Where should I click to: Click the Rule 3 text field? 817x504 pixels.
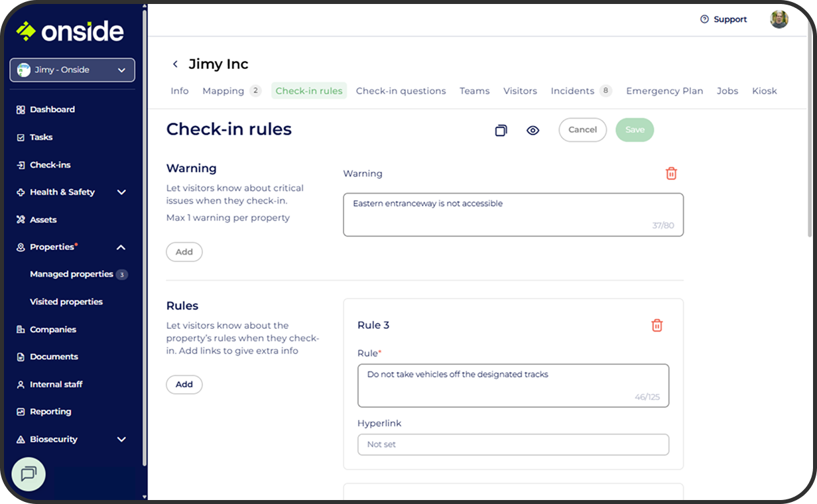tap(513, 385)
